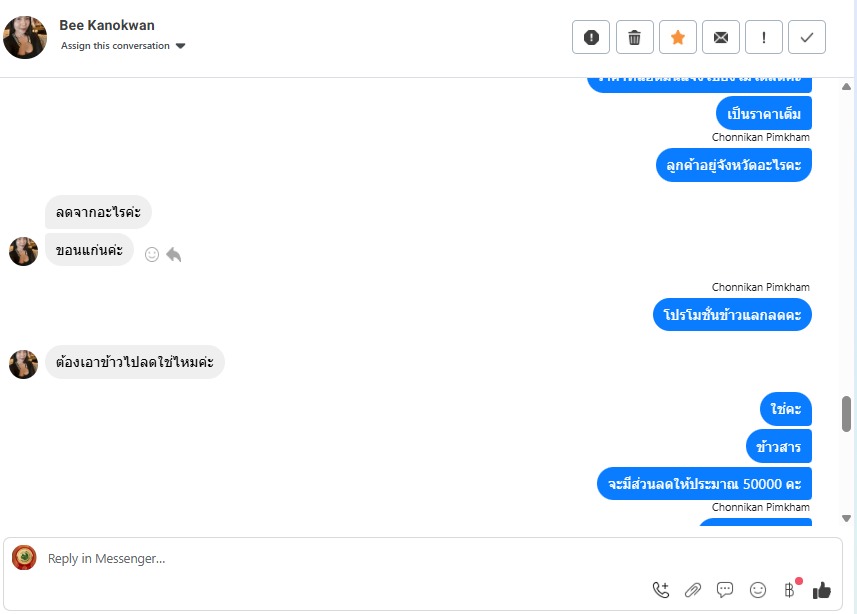Delete the conversation using trash icon
This screenshot has height=614, width=857.
coord(635,37)
